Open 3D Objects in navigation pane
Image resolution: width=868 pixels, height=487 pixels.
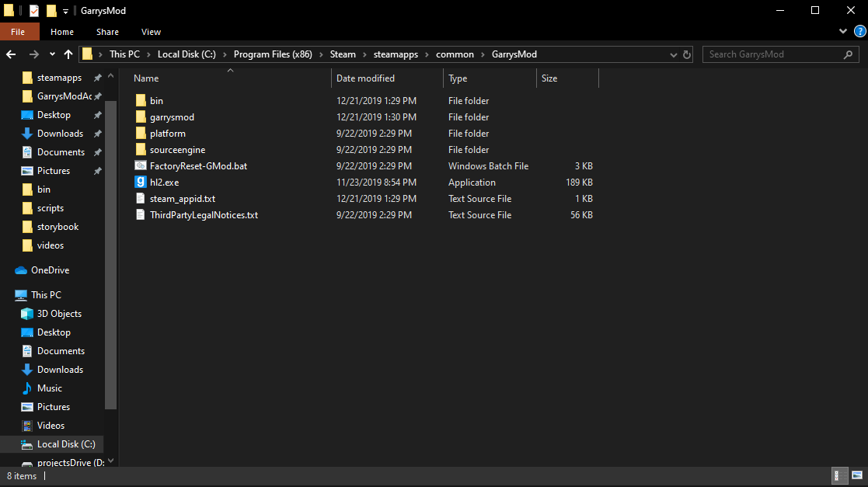click(x=51, y=314)
